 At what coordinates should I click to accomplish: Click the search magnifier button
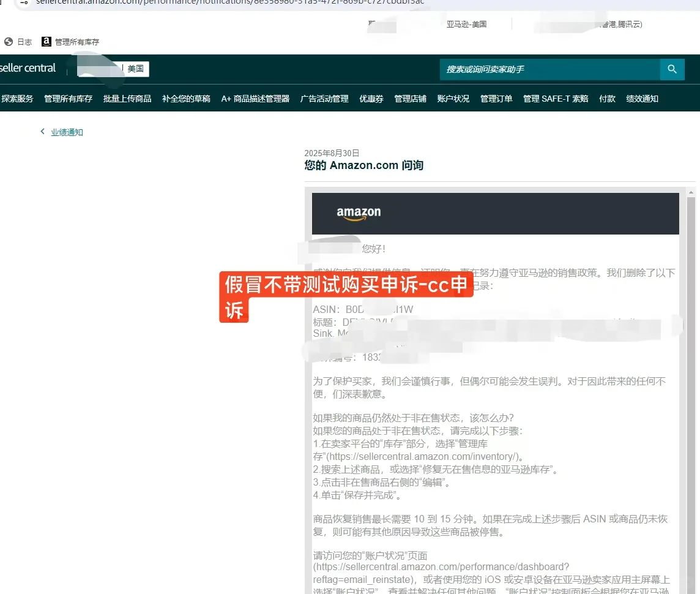672,69
